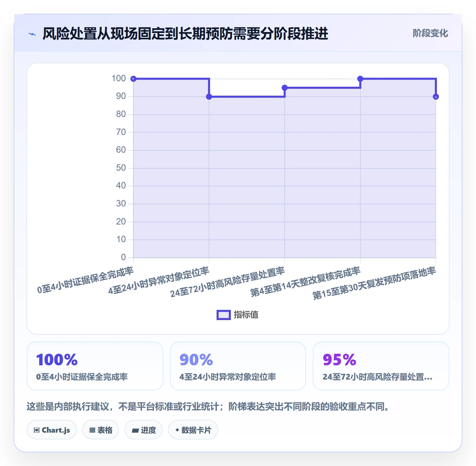Viewport: 476px width, 466px height.
Task: Select the 表格 tag chip
Action: [101, 430]
